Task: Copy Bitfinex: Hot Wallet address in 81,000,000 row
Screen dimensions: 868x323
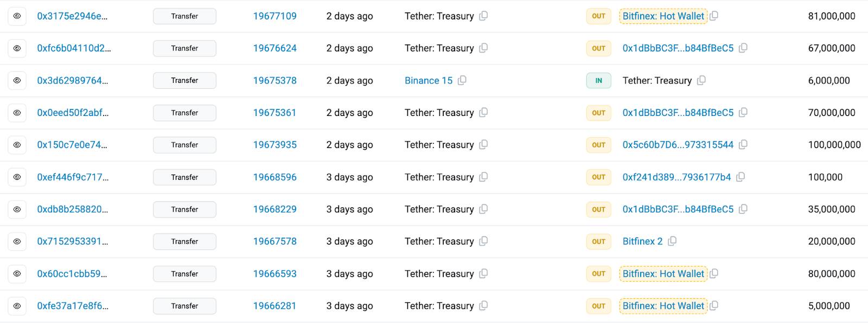Action: pos(714,16)
